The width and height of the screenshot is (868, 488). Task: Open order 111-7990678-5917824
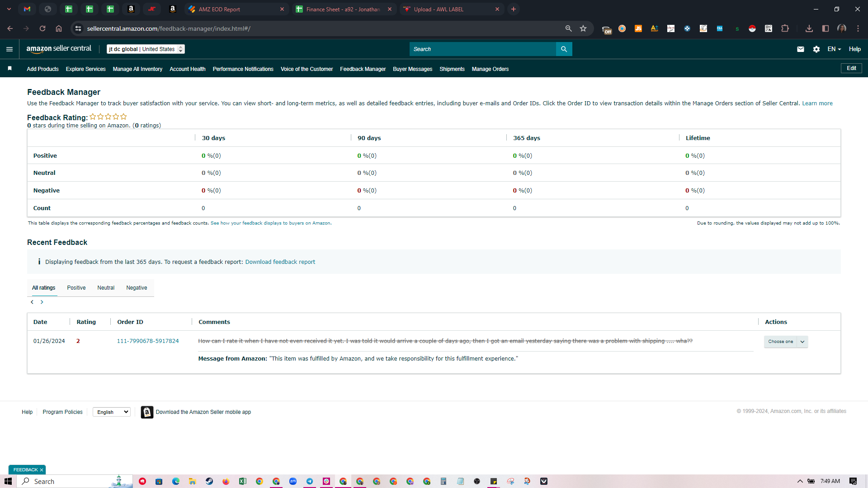click(148, 341)
